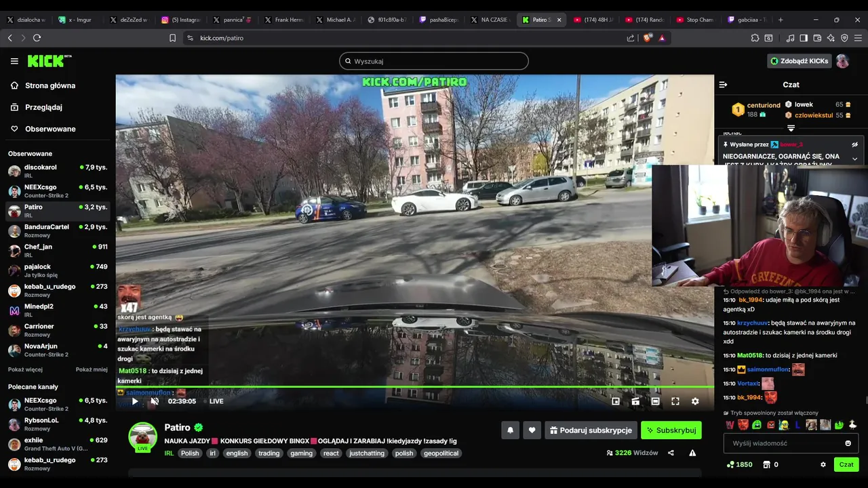Toggle stream notification bell for Patiro

[x=510, y=430]
